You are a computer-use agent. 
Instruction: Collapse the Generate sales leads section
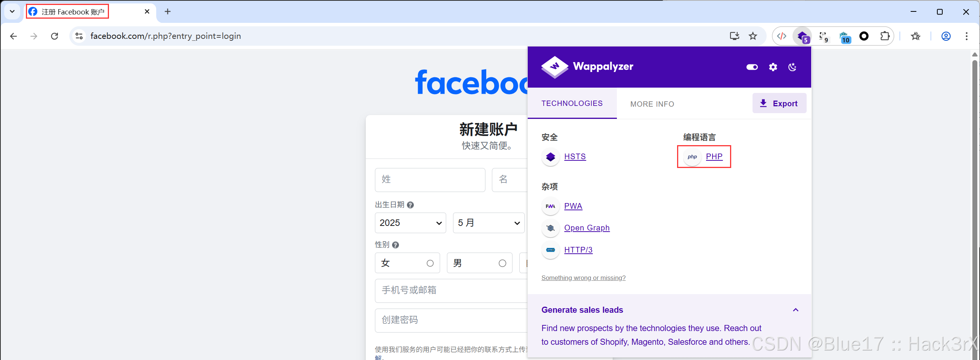[x=796, y=310]
